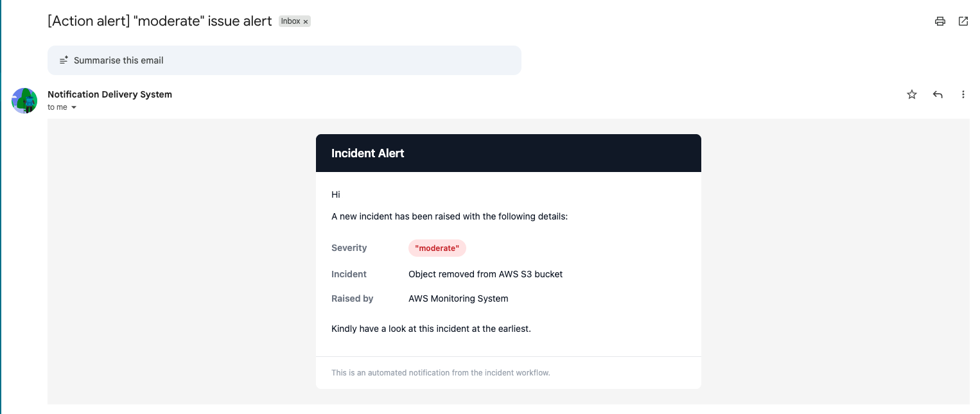Open the email in a new window
The width and height of the screenshot is (980, 414).
pos(963,21)
